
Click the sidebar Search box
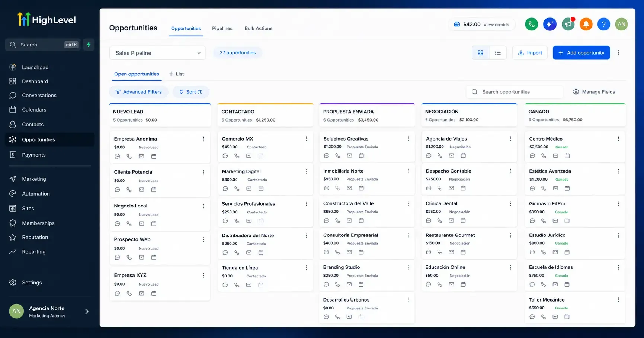(x=43, y=45)
